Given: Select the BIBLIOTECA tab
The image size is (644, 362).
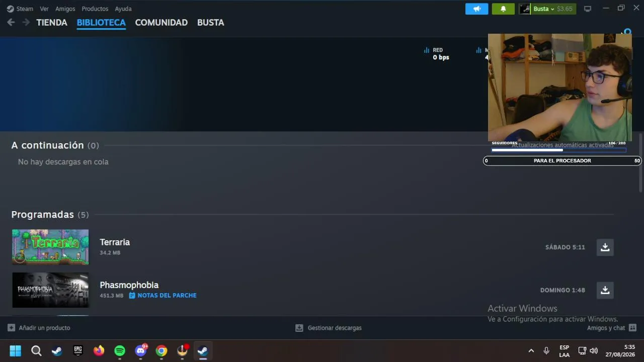Looking at the screenshot, I should pos(101,23).
